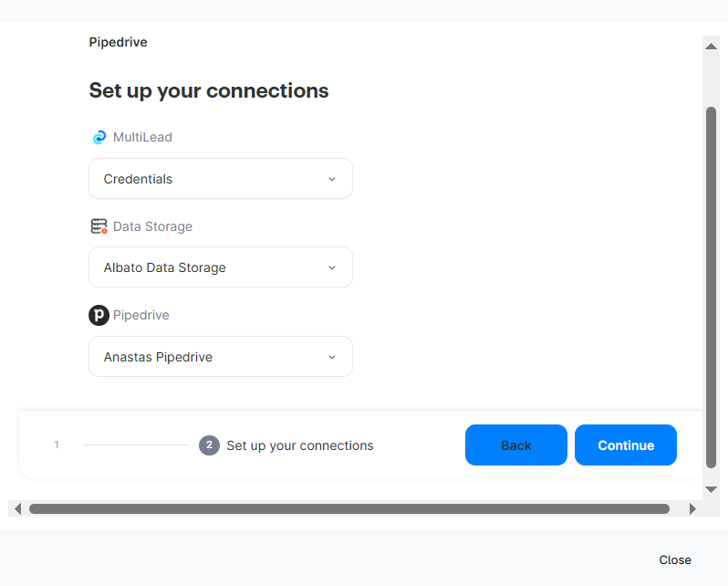Image resolution: width=728 pixels, height=586 pixels.
Task: Click the "Data Storage" text label
Action: 152,226
